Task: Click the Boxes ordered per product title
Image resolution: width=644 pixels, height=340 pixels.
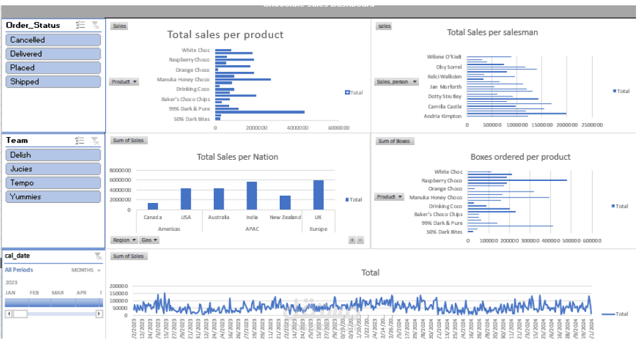Action: pos(520,156)
